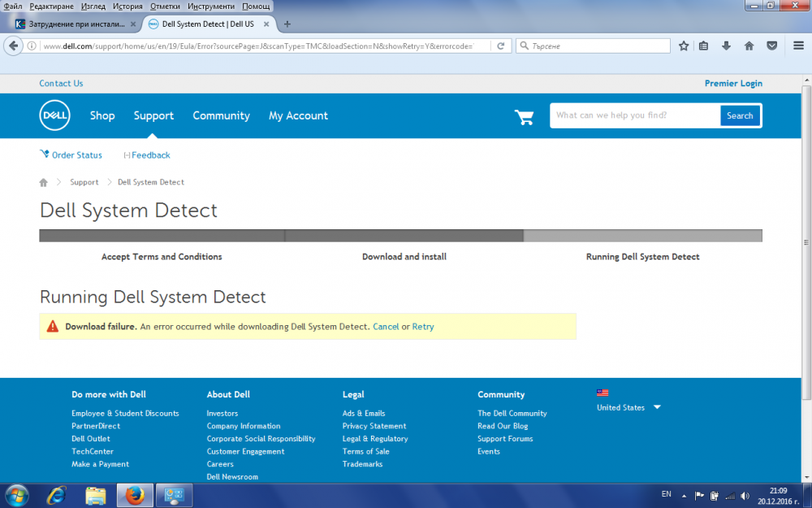
Task: Open the Редактиране menu
Action: point(52,7)
